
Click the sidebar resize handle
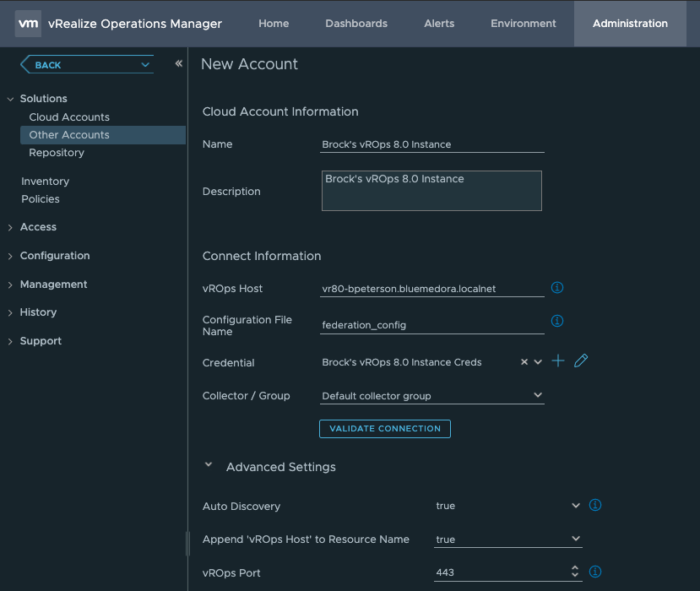click(187, 544)
